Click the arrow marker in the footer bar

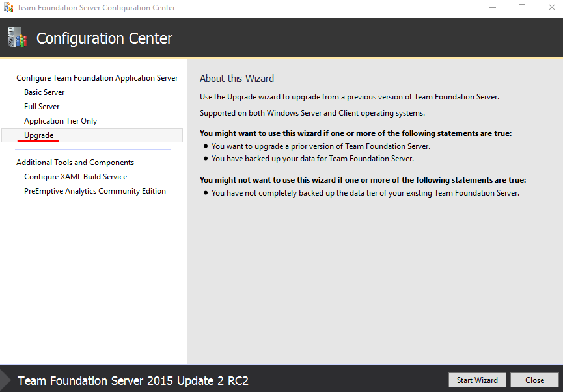[x=5, y=380]
